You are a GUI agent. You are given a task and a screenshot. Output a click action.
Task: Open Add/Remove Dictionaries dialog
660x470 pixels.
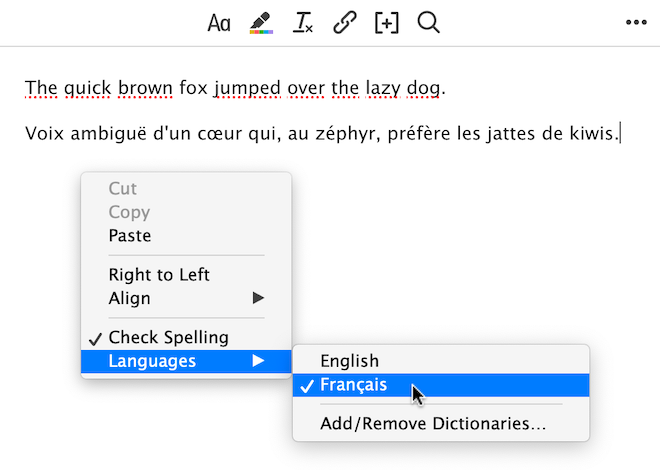pos(433,423)
